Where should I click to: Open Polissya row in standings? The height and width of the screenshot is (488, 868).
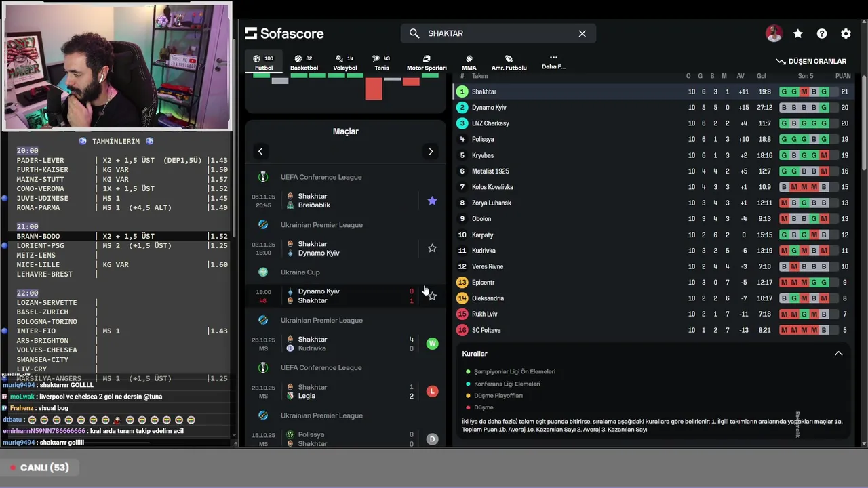tap(655, 139)
